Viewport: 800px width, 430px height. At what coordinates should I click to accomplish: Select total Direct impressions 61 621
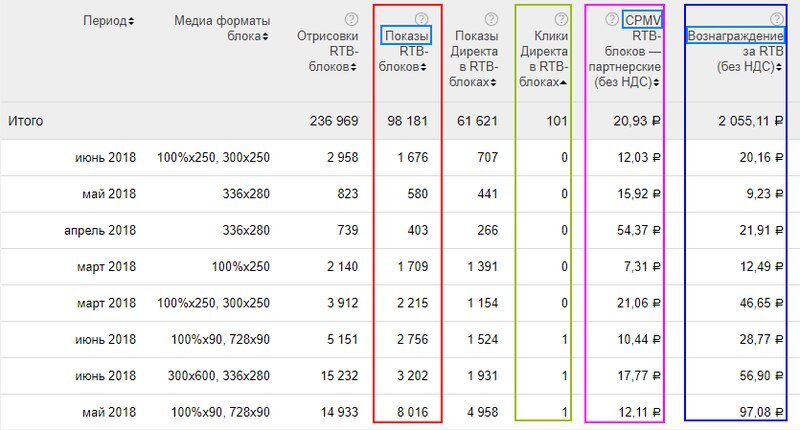477,121
